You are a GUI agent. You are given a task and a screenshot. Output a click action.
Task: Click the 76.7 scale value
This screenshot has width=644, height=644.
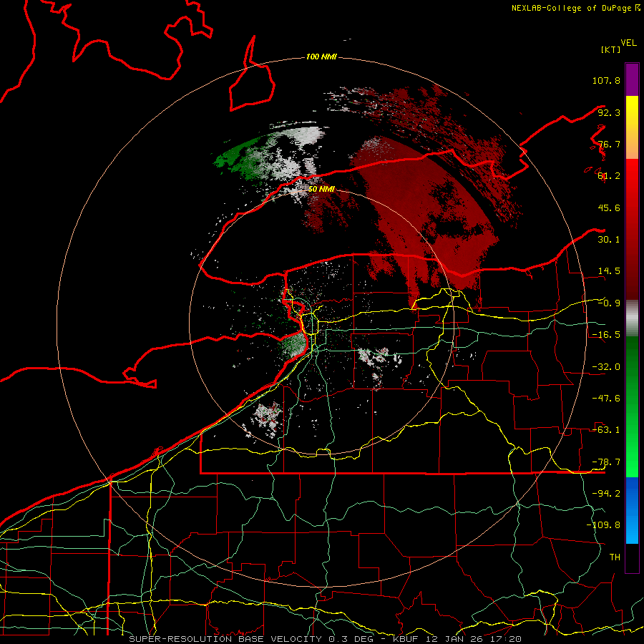(x=609, y=144)
